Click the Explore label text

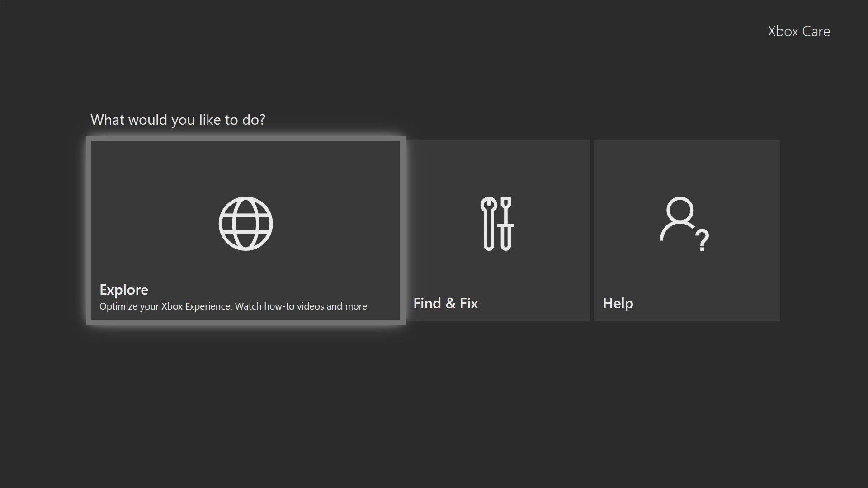point(123,290)
